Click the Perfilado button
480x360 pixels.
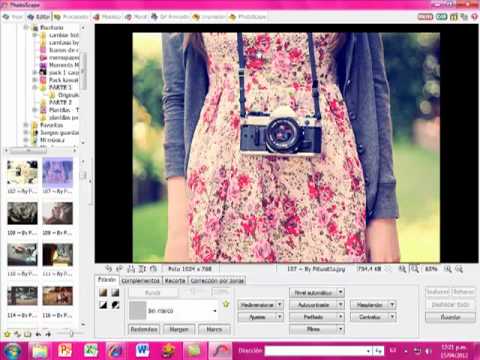click(313, 317)
